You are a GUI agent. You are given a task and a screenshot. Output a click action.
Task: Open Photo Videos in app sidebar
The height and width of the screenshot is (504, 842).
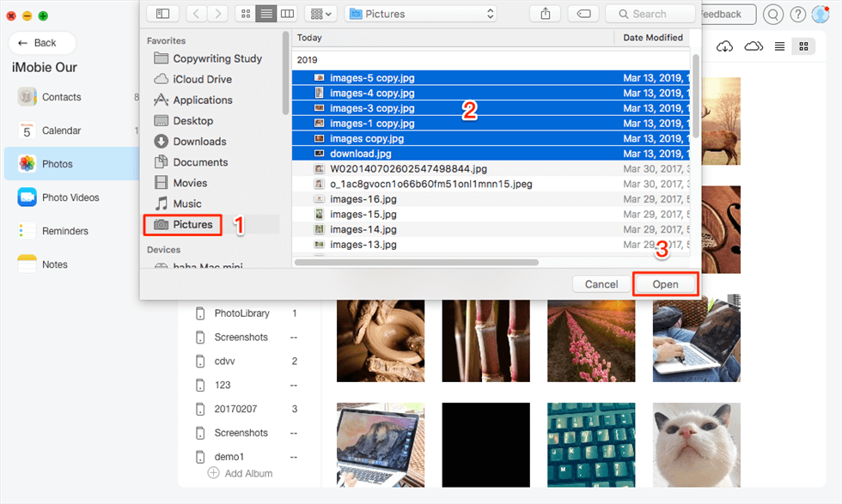click(x=70, y=197)
